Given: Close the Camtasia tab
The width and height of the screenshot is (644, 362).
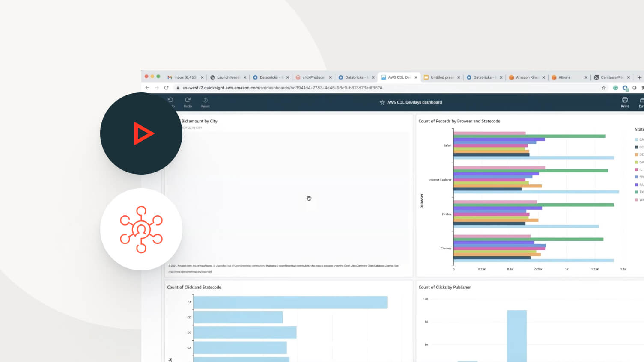Looking at the screenshot, I should pos(629,77).
